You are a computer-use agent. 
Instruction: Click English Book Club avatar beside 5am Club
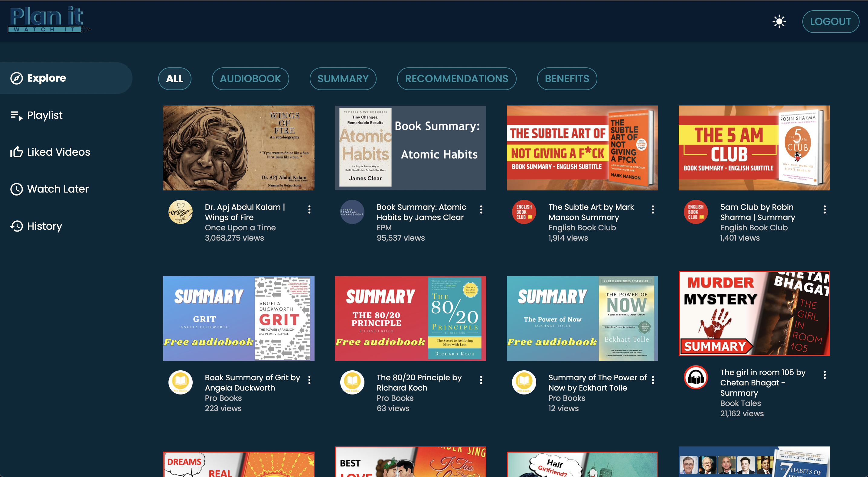[696, 212]
